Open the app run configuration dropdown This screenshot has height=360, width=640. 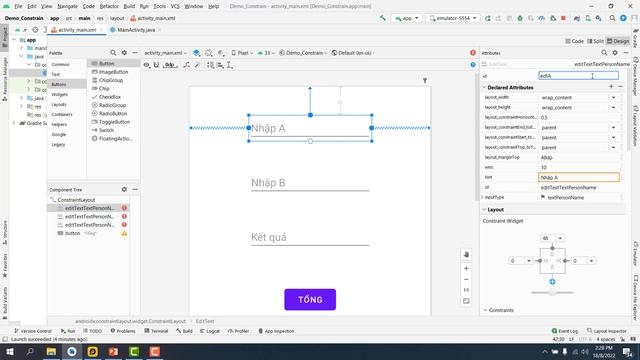tap(407, 18)
